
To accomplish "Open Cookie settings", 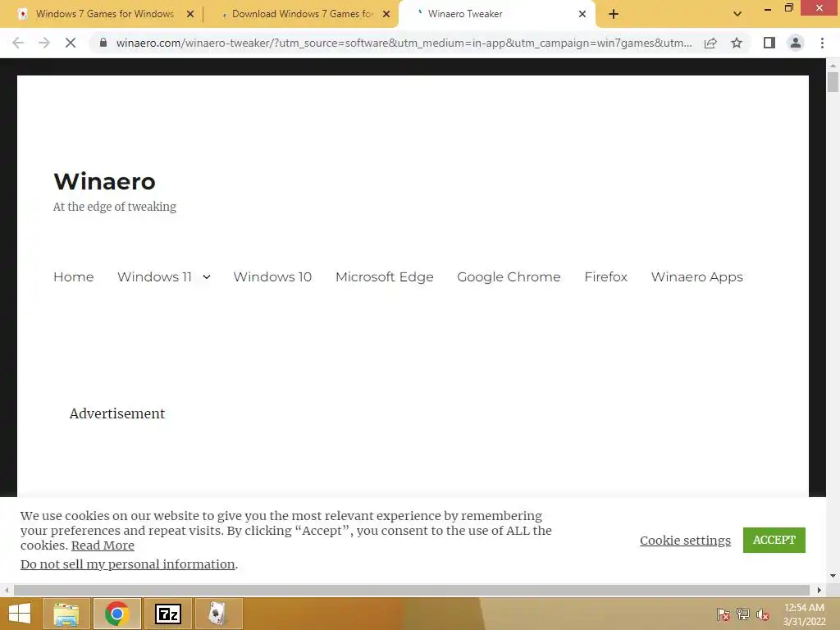I will [685, 541].
